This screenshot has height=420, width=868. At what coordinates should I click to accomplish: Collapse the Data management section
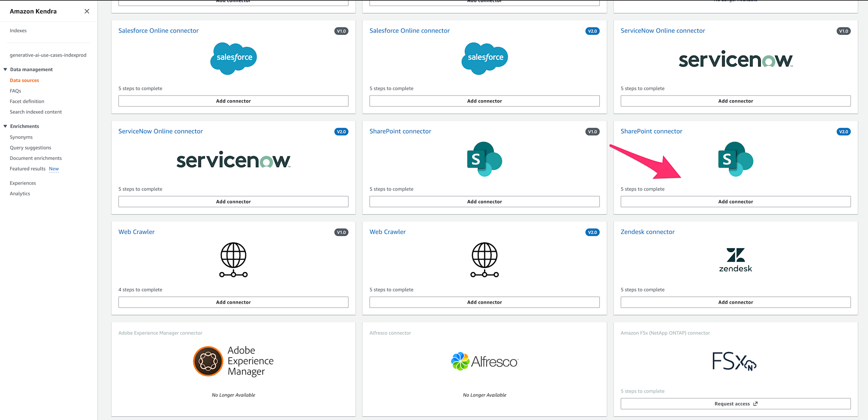5,69
